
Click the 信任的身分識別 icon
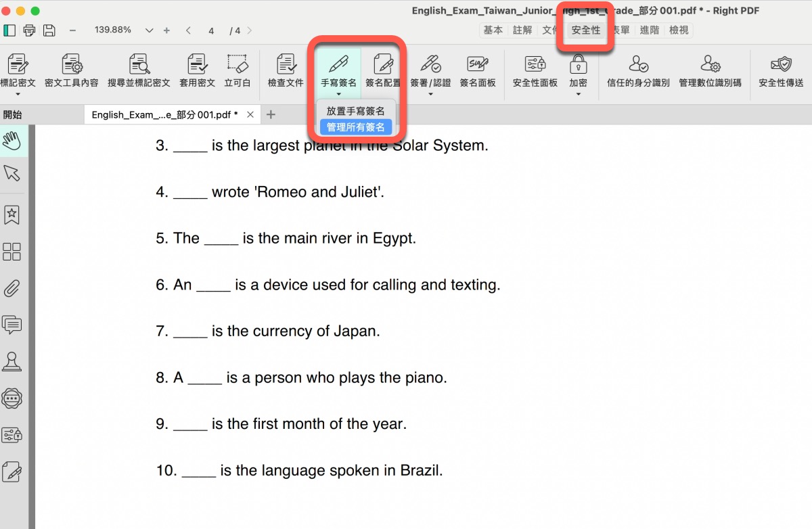tap(638, 65)
